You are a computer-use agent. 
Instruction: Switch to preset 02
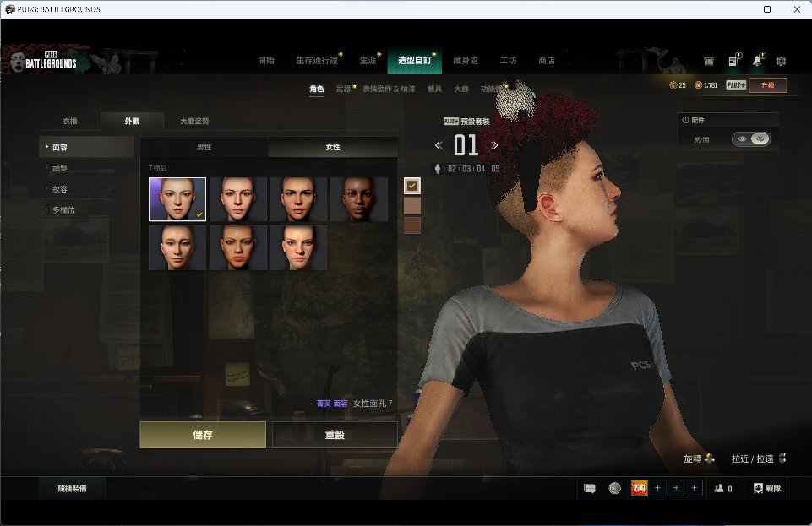(x=452, y=169)
